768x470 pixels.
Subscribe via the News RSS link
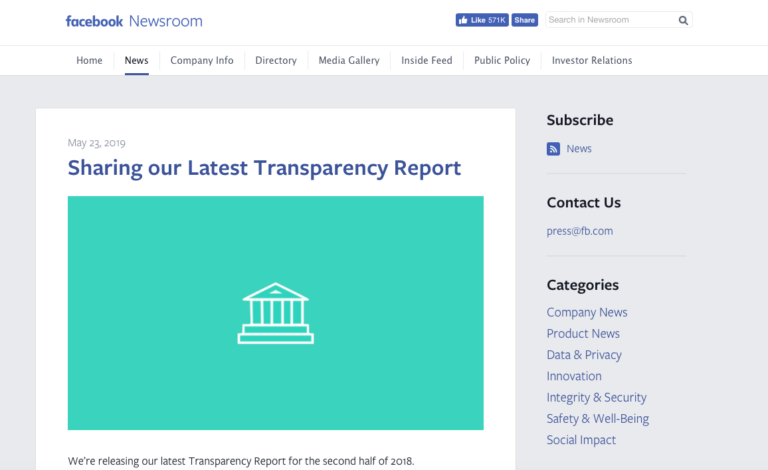coord(579,148)
